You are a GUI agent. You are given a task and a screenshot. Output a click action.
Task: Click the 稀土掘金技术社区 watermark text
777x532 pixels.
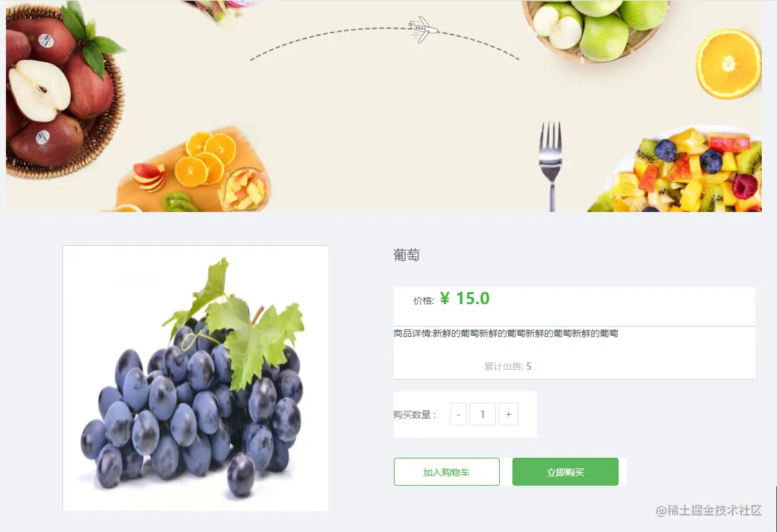tap(709, 510)
